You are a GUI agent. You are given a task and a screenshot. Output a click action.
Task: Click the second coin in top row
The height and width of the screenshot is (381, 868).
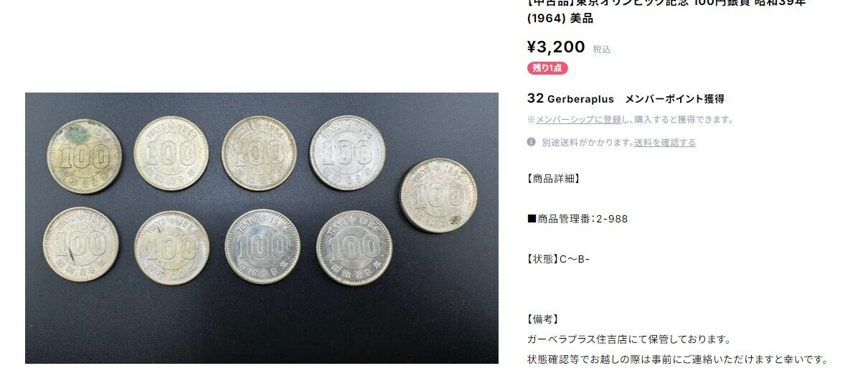(171, 153)
